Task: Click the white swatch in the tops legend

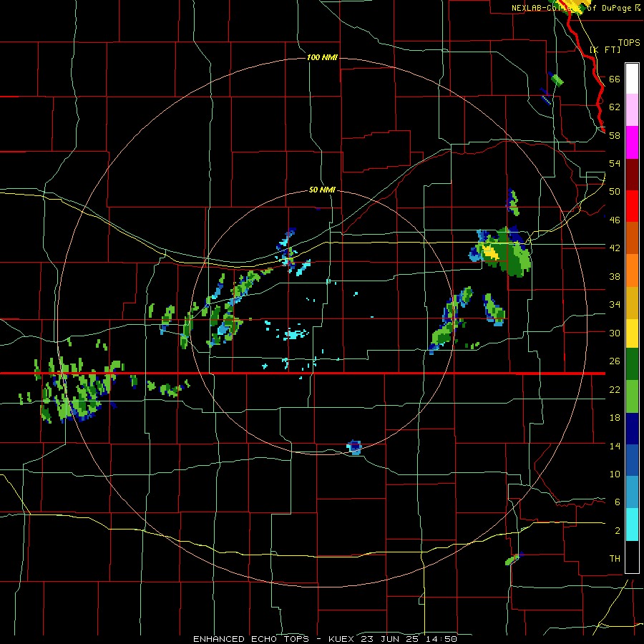Action: click(x=632, y=79)
